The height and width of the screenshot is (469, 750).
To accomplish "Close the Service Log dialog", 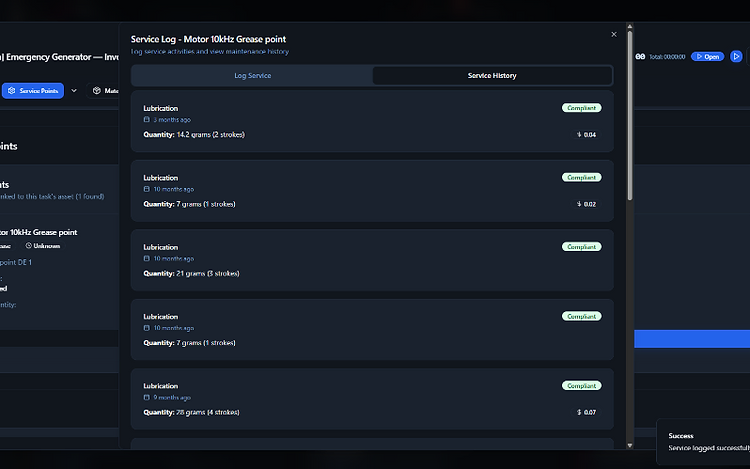I will click(x=614, y=34).
